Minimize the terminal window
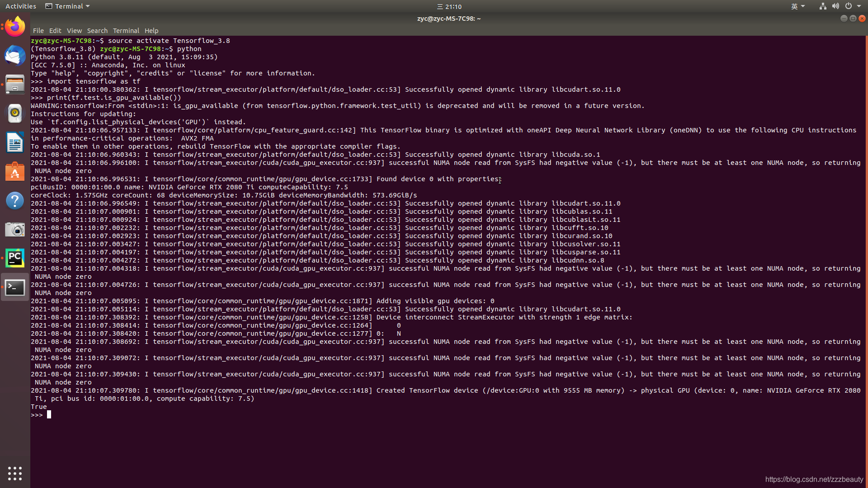868x488 pixels. 844,19
